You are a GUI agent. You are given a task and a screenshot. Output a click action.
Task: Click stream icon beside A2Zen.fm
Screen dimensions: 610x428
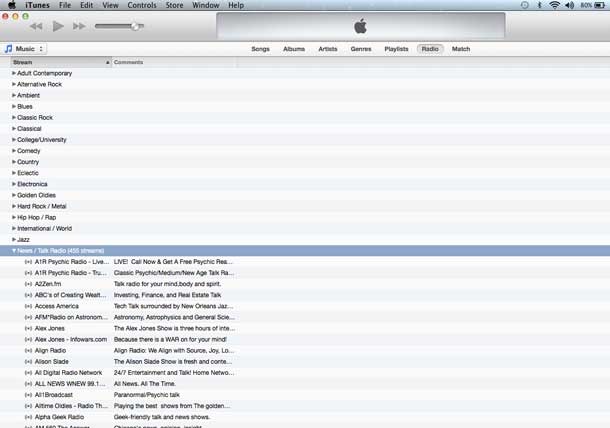coord(28,283)
